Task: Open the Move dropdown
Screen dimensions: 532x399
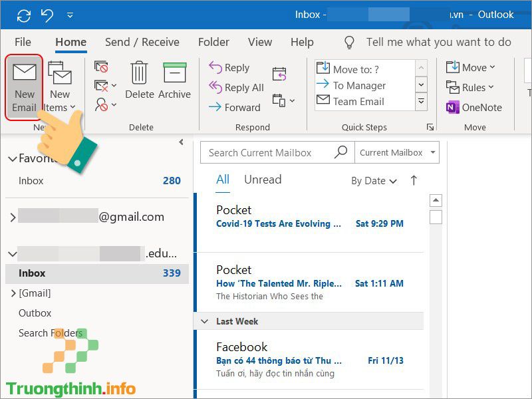Action: (x=470, y=68)
